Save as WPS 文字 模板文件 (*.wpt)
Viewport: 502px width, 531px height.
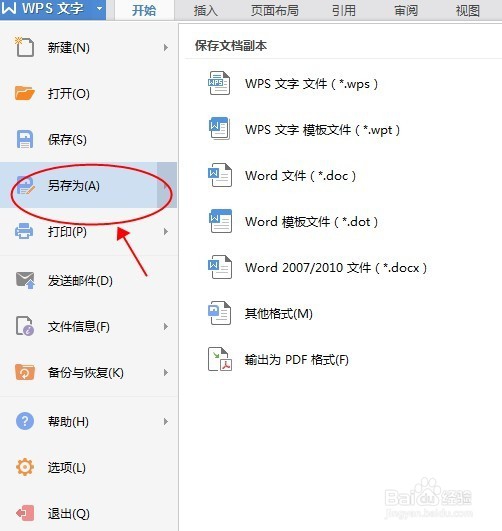point(322,129)
